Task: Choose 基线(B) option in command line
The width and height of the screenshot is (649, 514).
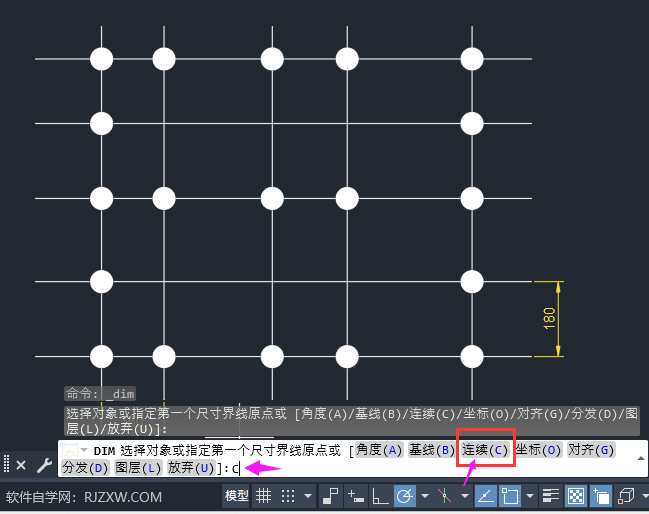Action: pyautogui.click(x=431, y=450)
